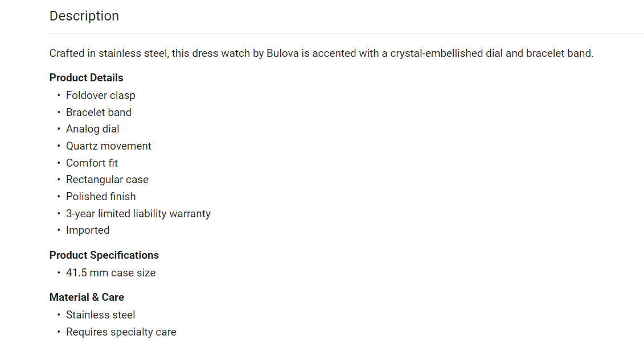This screenshot has width=644, height=356.
Task: Click the Product Specifications heading
Action: pyautogui.click(x=104, y=255)
